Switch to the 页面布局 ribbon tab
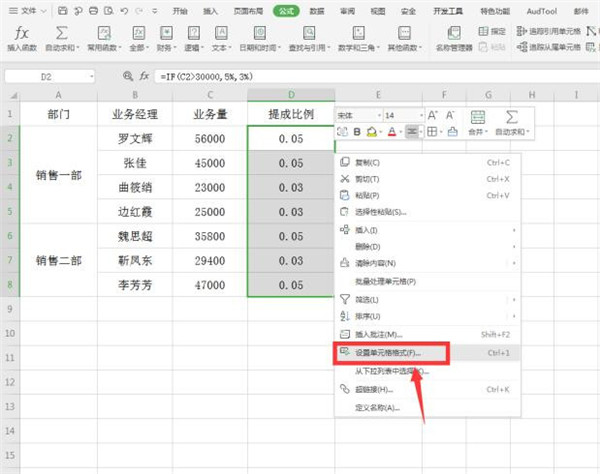The height and width of the screenshot is (474, 600). tap(249, 10)
